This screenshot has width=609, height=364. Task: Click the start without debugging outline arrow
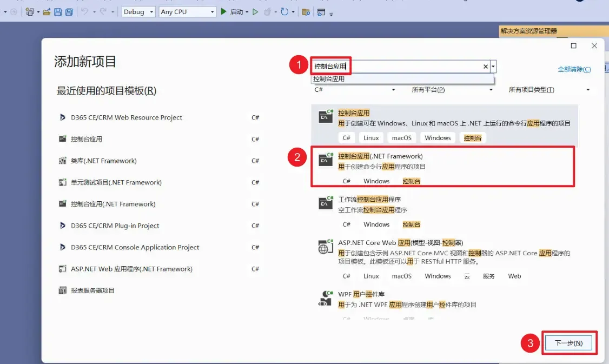[255, 12]
